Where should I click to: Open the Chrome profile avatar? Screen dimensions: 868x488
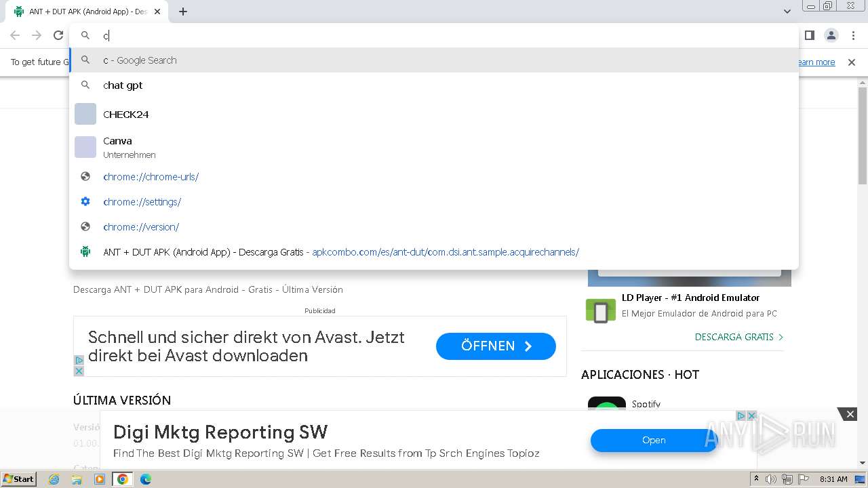click(831, 35)
